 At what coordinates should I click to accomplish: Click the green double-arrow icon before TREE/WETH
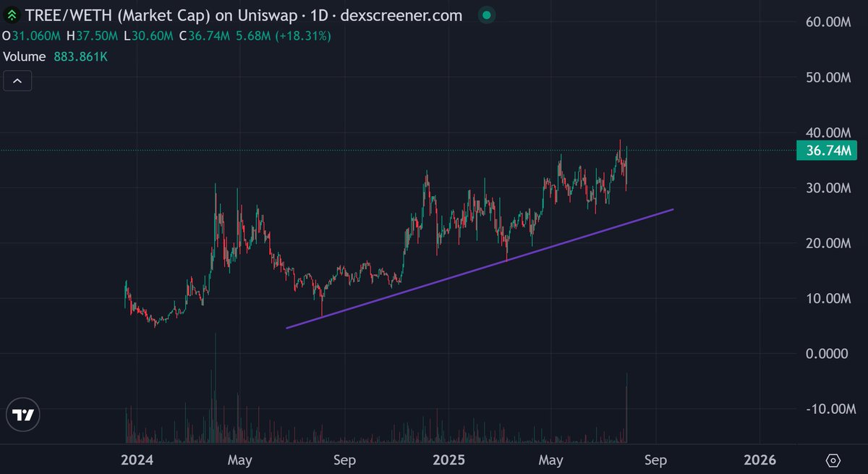point(10,14)
